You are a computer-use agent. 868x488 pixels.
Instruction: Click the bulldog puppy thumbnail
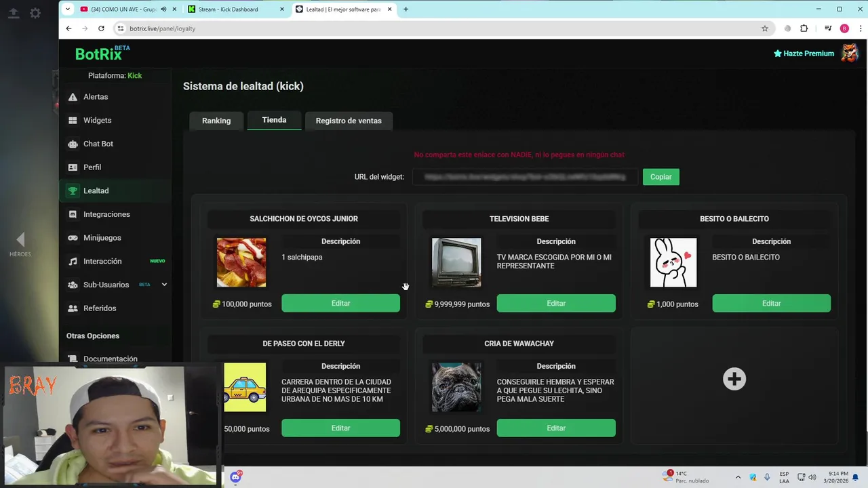click(456, 387)
